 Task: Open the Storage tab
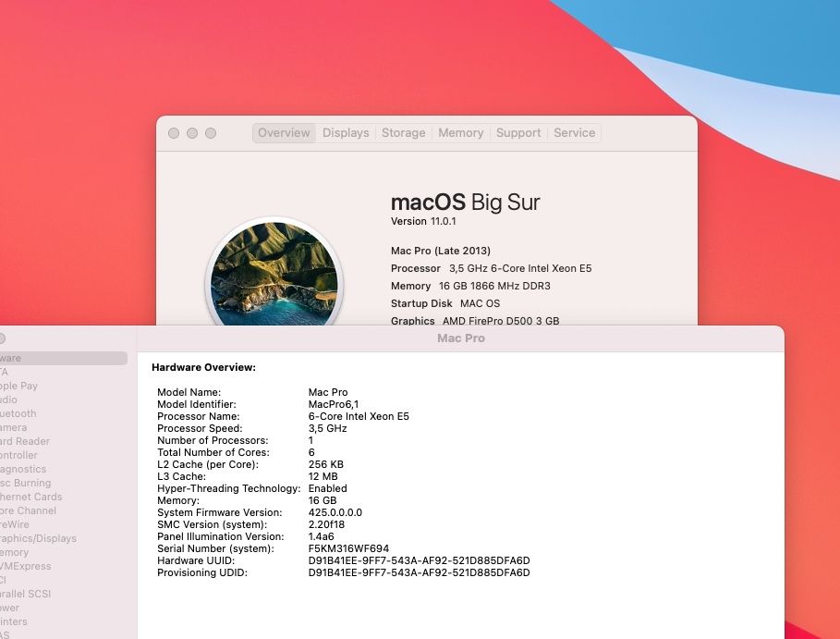404,133
